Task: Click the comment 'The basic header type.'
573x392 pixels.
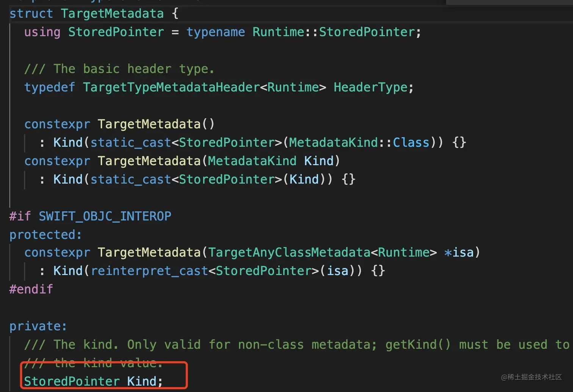Action: click(x=119, y=69)
